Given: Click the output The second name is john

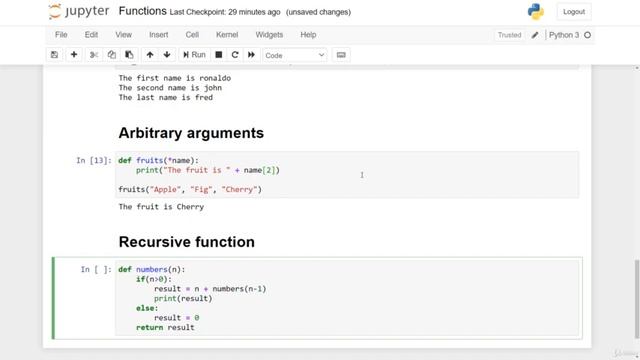Looking at the screenshot, I should coord(170,88).
